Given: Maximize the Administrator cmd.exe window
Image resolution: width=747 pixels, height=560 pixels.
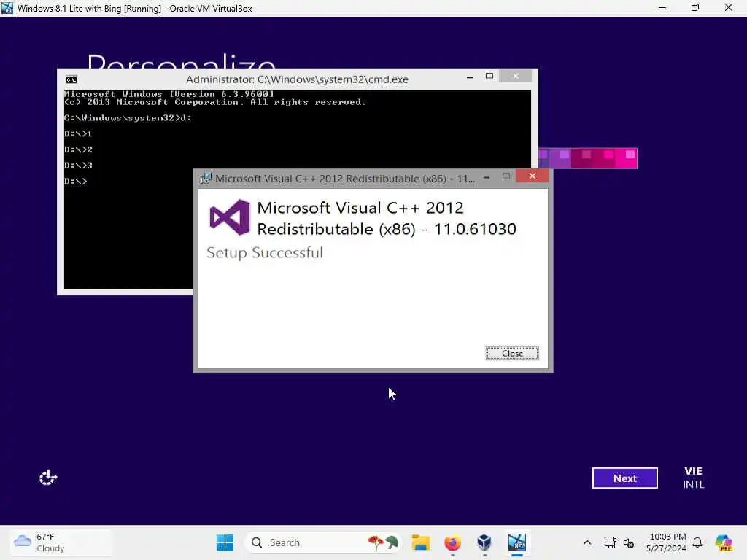Looking at the screenshot, I should [x=489, y=76].
